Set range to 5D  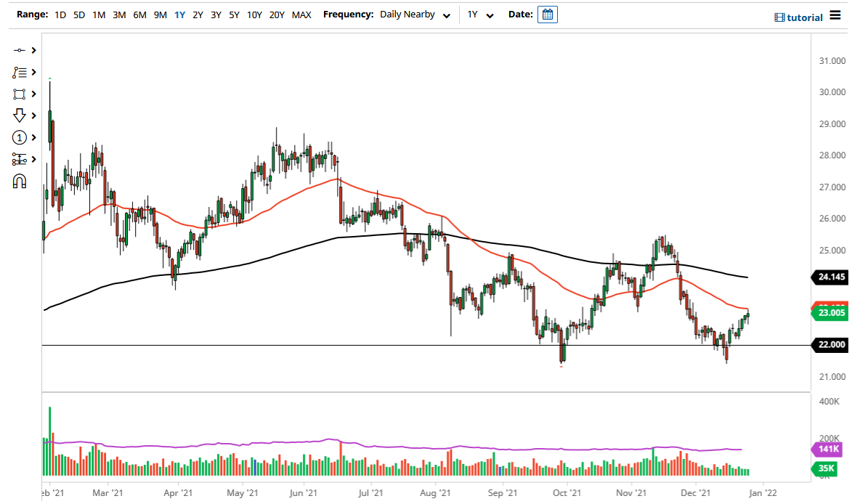[79, 15]
